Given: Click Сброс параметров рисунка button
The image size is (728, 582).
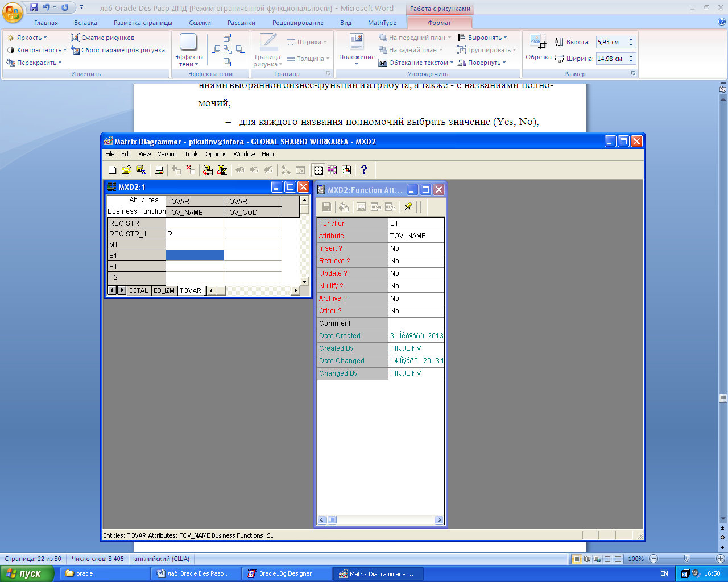Looking at the screenshot, I should point(118,50).
